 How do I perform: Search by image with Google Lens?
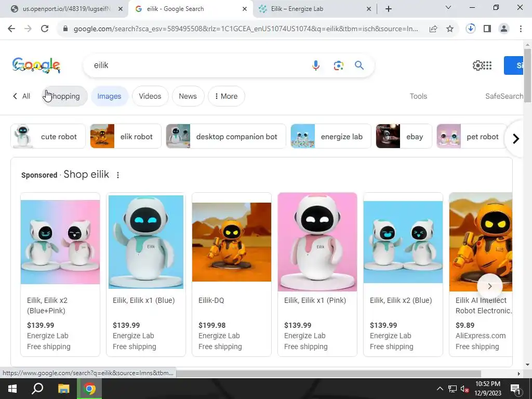click(x=338, y=65)
